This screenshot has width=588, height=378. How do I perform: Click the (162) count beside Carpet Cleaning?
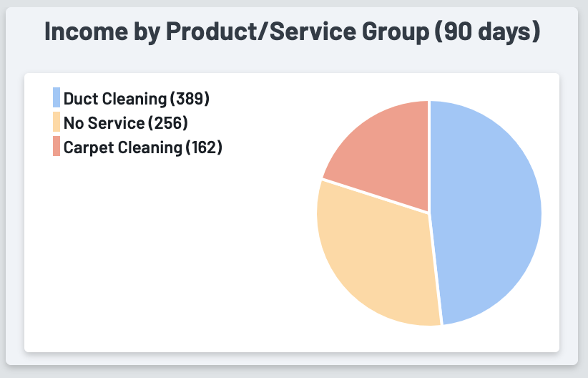coord(204,147)
